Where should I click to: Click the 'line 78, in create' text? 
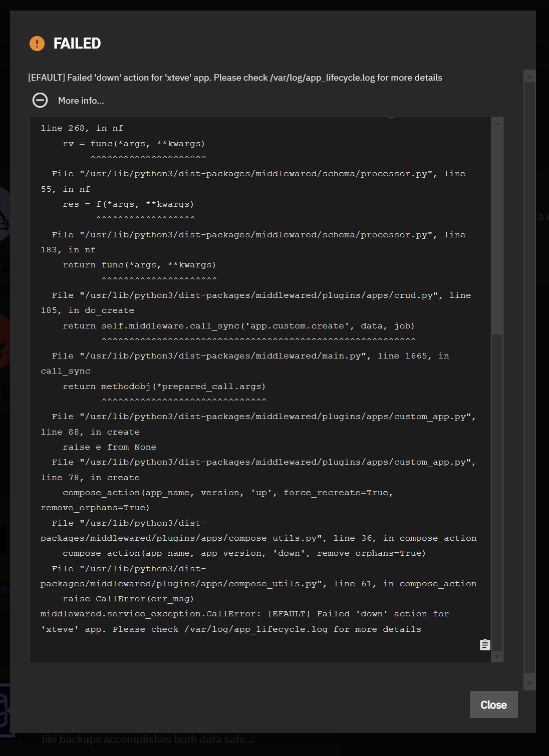pyautogui.click(x=90, y=478)
